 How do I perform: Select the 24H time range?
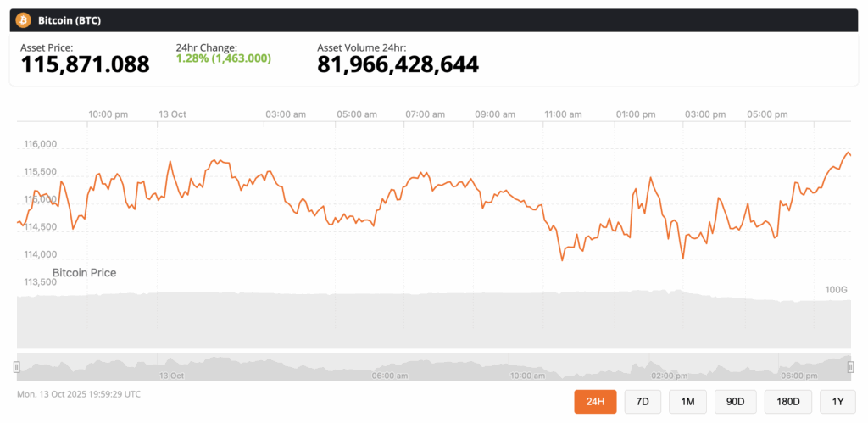(595, 400)
